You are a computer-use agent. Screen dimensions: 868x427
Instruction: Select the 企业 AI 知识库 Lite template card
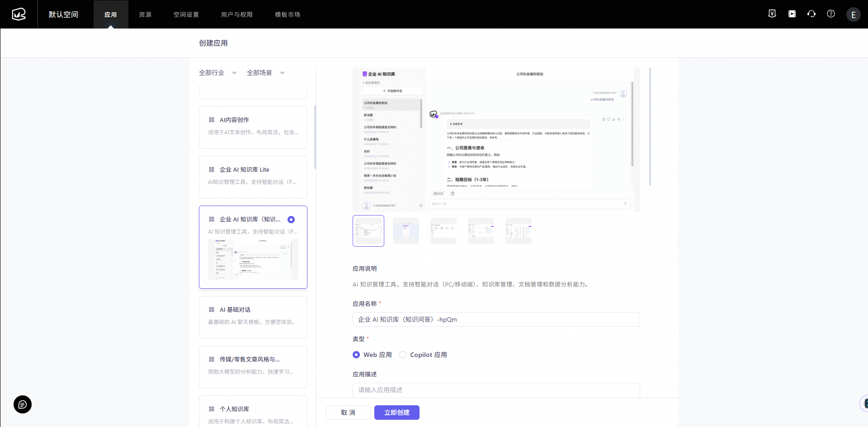click(x=253, y=177)
